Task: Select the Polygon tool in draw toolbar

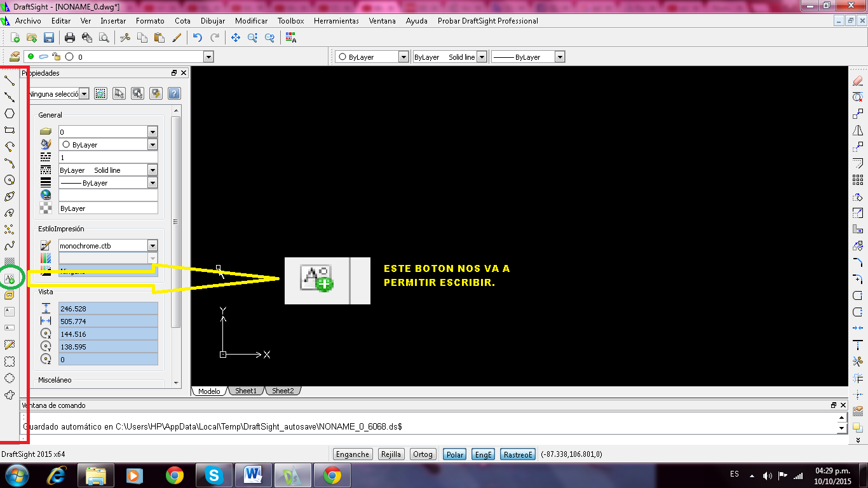Action: click(x=10, y=114)
